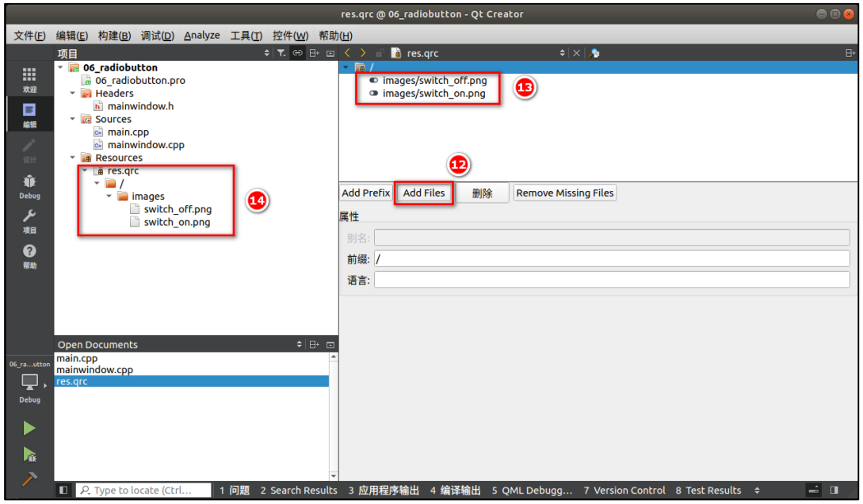863x504 pixels.
Task: Open the Open Documents view dropdown
Action: pyautogui.click(x=300, y=345)
